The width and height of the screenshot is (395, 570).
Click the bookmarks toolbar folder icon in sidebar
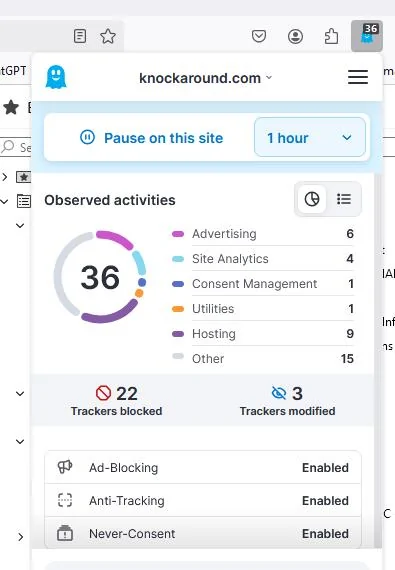(x=24, y=177)
